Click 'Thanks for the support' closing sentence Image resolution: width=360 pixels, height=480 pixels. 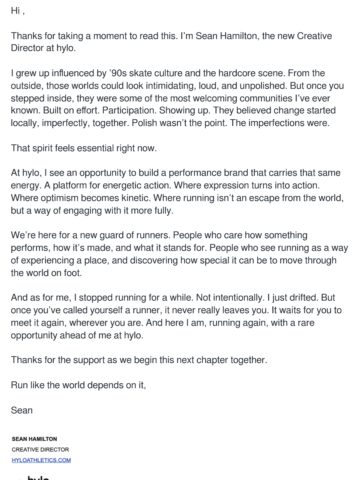[x=139, y=360]
